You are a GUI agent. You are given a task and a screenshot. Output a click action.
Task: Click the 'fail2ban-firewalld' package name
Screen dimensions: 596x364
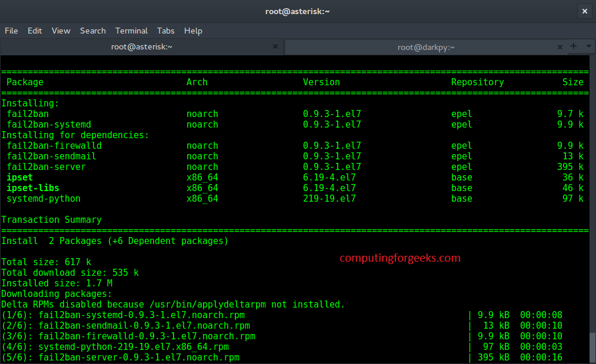(54, 146)
